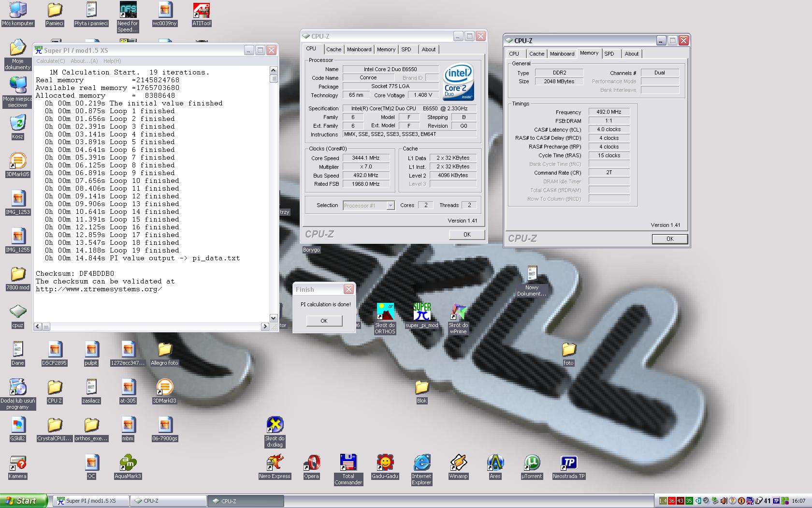
Task: Switch to Memory tab in CPU window
Action: (x=386, y=49)
